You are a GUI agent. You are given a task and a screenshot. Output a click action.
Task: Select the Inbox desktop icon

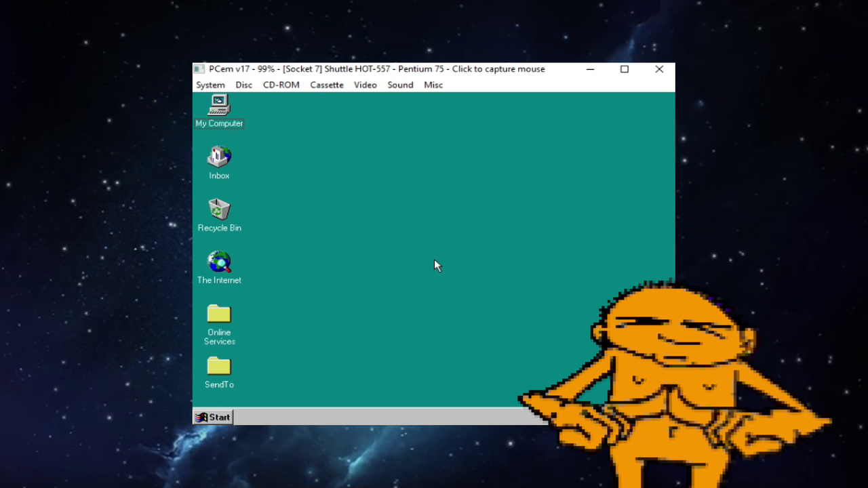pos(219,158)
